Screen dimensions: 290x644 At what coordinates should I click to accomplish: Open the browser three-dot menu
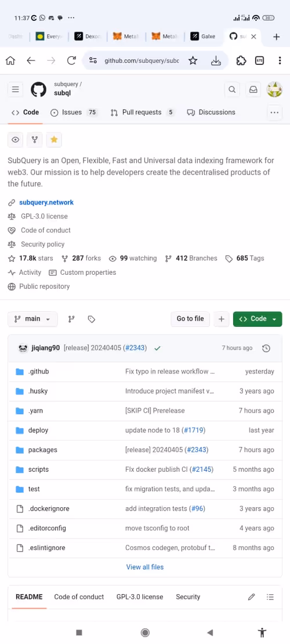point(280,61)
